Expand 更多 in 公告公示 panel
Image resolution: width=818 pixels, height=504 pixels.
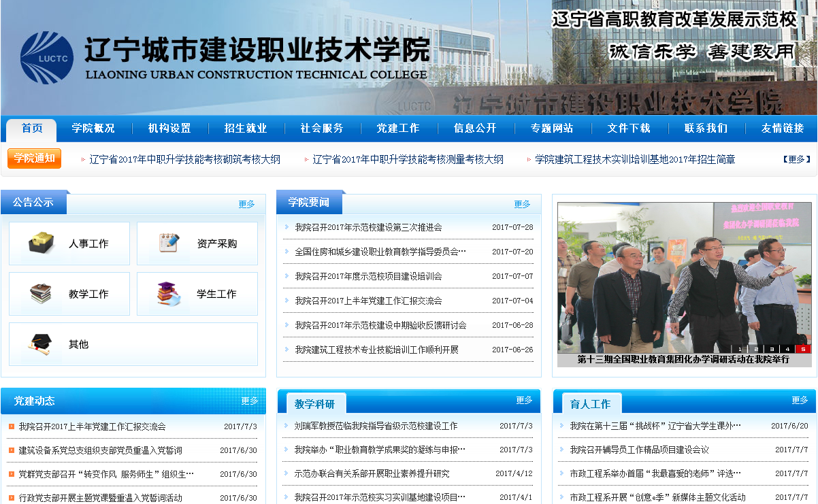coord(246,204)
